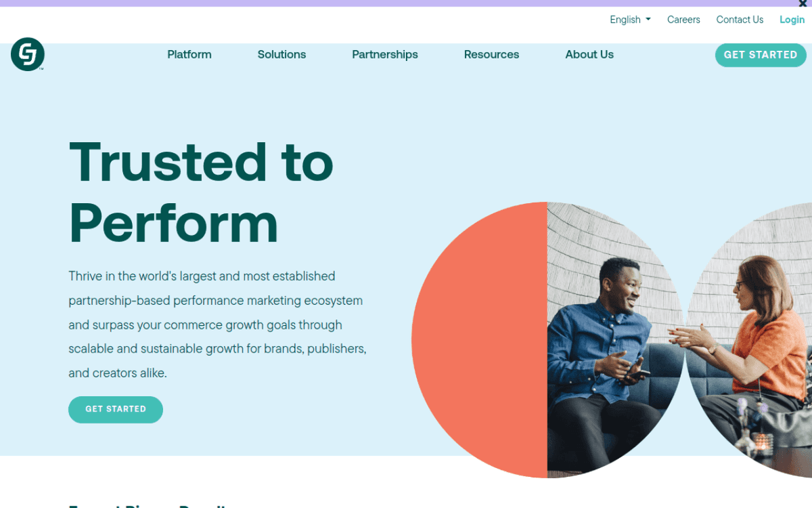Click the close X icon at top right

803,3
